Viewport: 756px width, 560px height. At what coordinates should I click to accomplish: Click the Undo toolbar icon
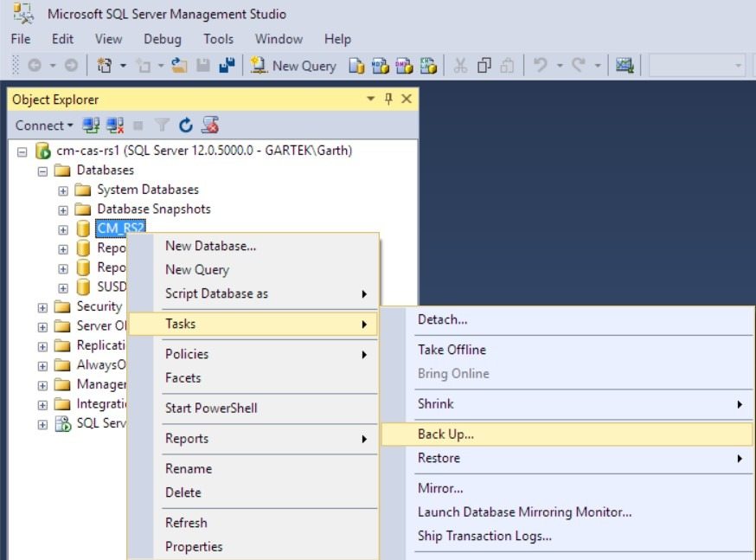click(541, 65)
